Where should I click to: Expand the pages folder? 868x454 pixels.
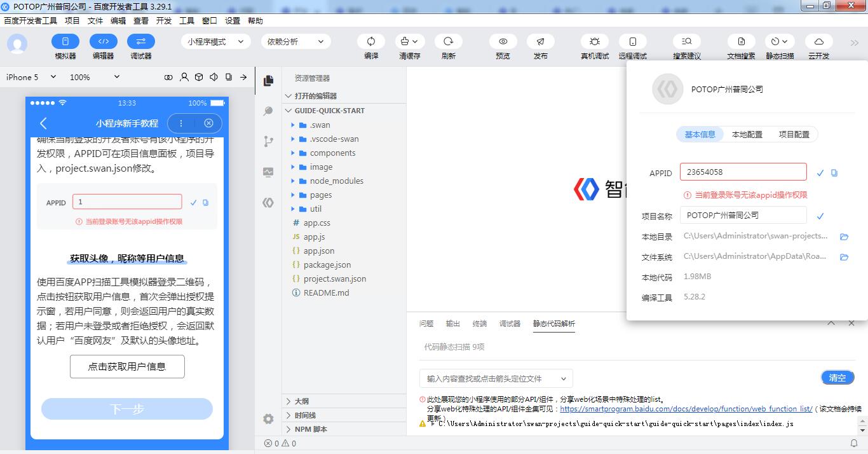pyautogui.click(x=344, y=195)
